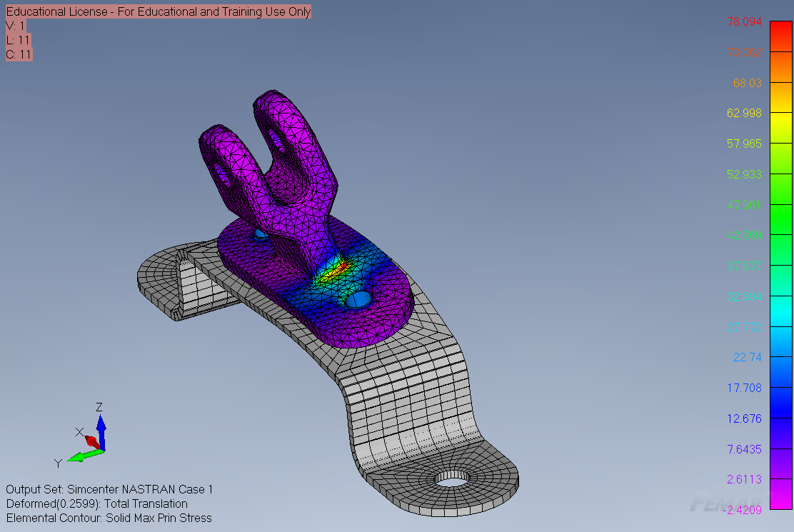
Task: Click the constraint set label C: 11
Action: [19, 54]
